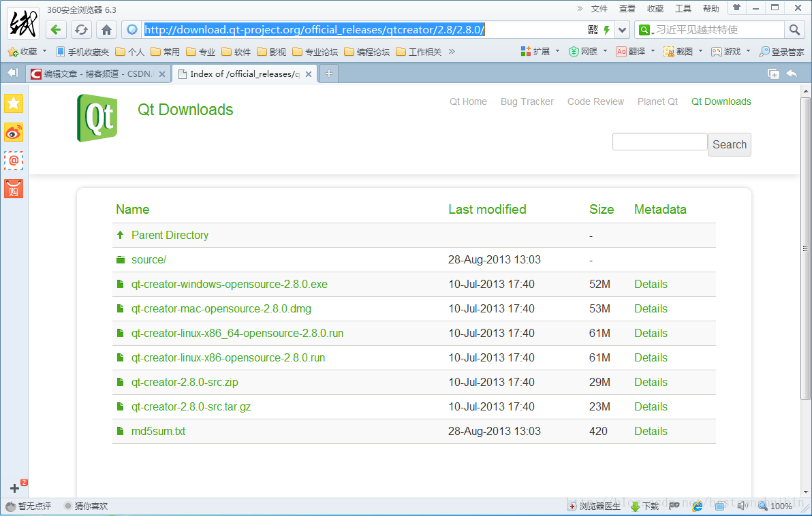Reload the page with refresh icon
The image size is (812, 516).
81,29
